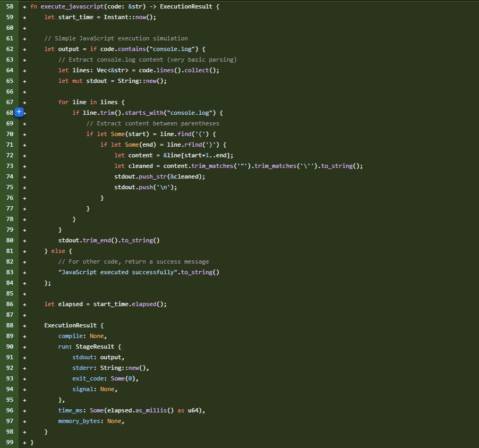The height and width of the screenshot is (448, 479).
Task: Select line number 88
Action: coord(10,325)
